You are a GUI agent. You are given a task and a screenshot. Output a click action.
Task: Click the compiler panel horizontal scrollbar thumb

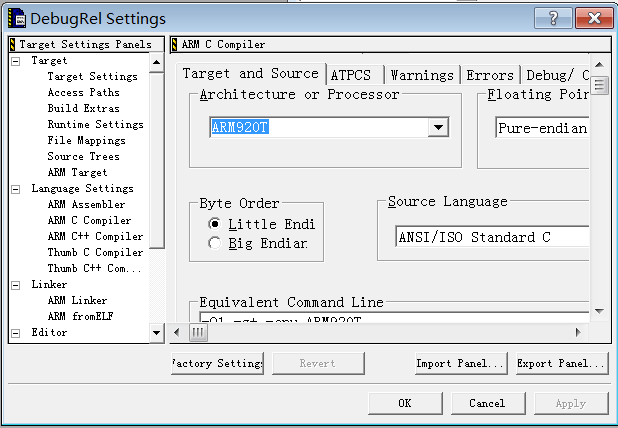click(198, 333)
